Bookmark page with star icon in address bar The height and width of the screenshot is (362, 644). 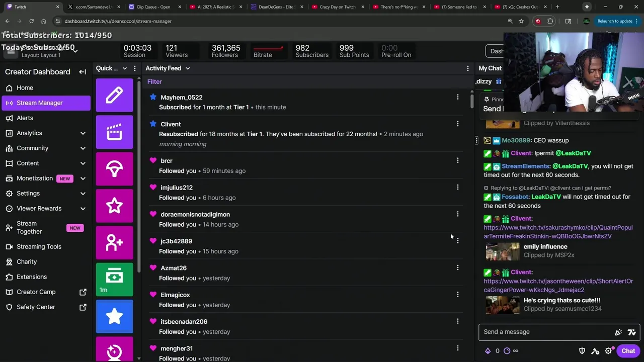point(521,21)
